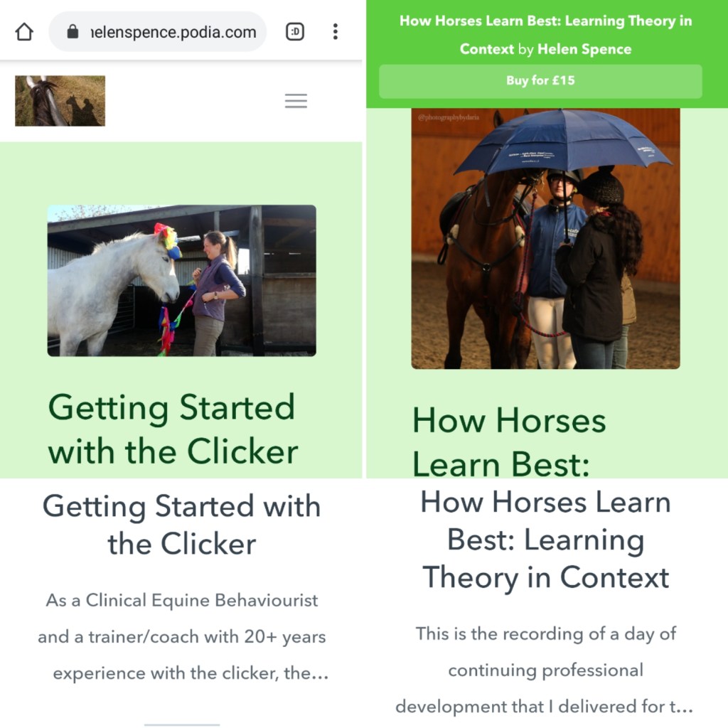The width and height of the screenshot is (728, 728).
Task: Click the divider line below clicker description
Action: pyautogui.click(x=181, y=724)
